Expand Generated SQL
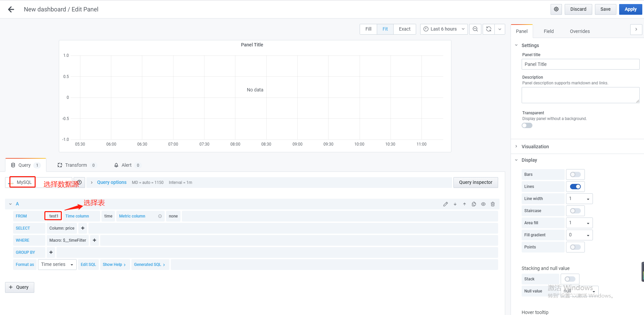 (x=150, y=265)
